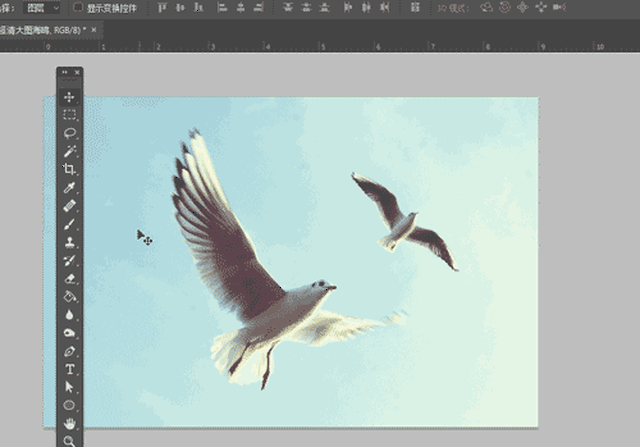This screenshot has height=447, width=640.
Task: Select the Lasso tool
Action: click(69, 133)
